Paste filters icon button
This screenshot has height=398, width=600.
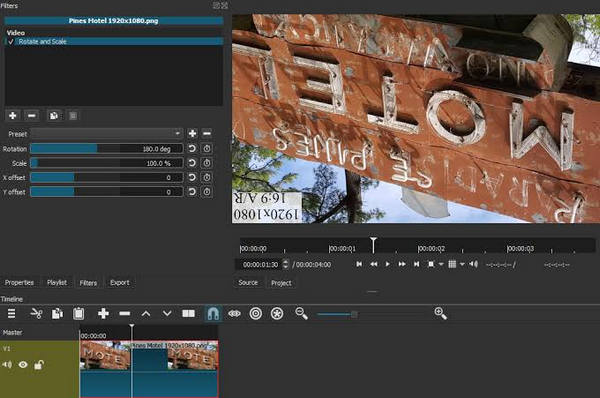coord(73,115)
